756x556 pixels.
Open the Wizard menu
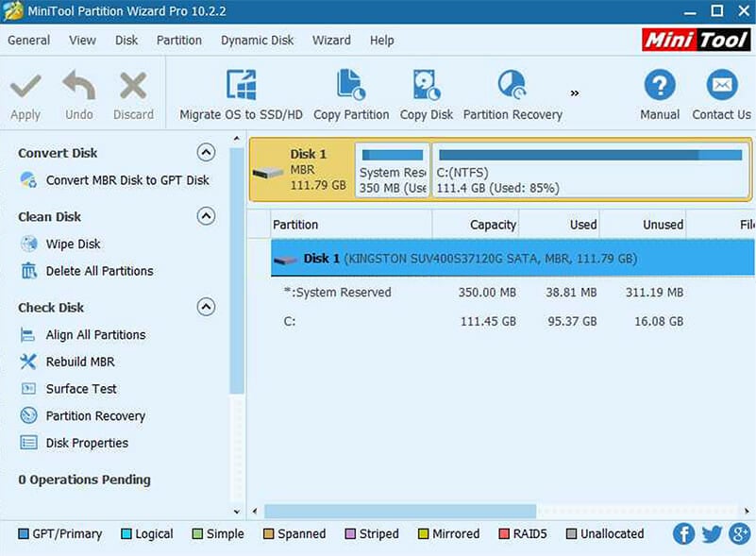(x=331, y=40)
